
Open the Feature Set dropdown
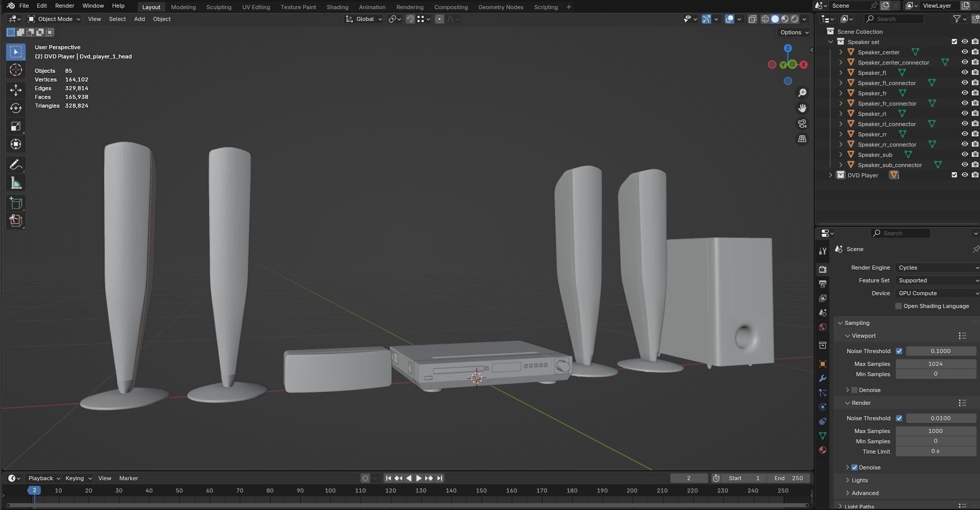(x=937, y=280)
